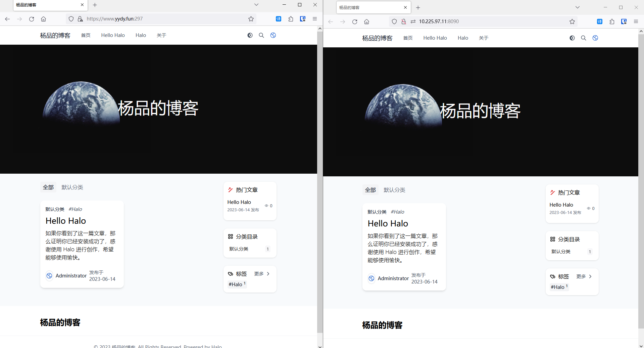The image size is (644, 348).
Task: Bookmark this page star in right browser
Action: [572, 21]
